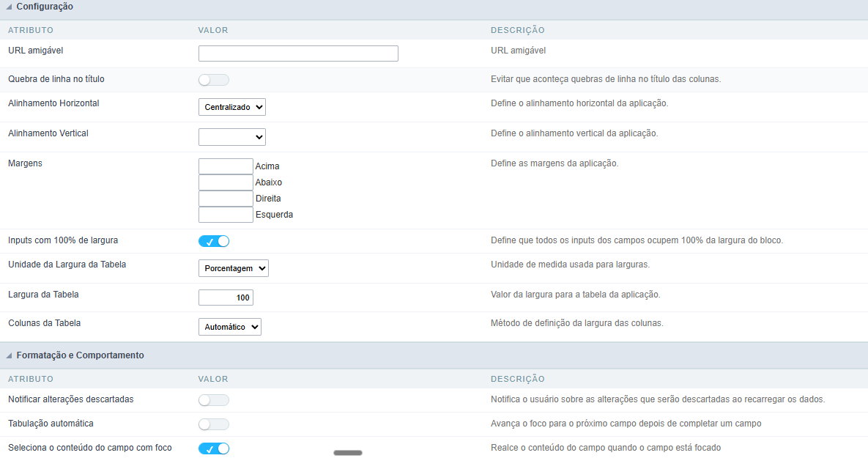This screenshot has height=458, width=868.
Task: Disable Seleciona o conteúdo do campo toggle
Action: point(214,448)
